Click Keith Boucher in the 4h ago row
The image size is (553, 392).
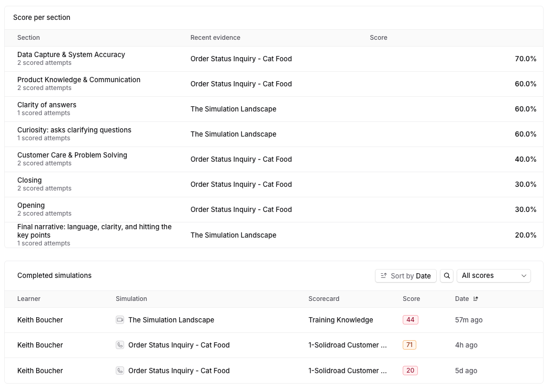40,345
